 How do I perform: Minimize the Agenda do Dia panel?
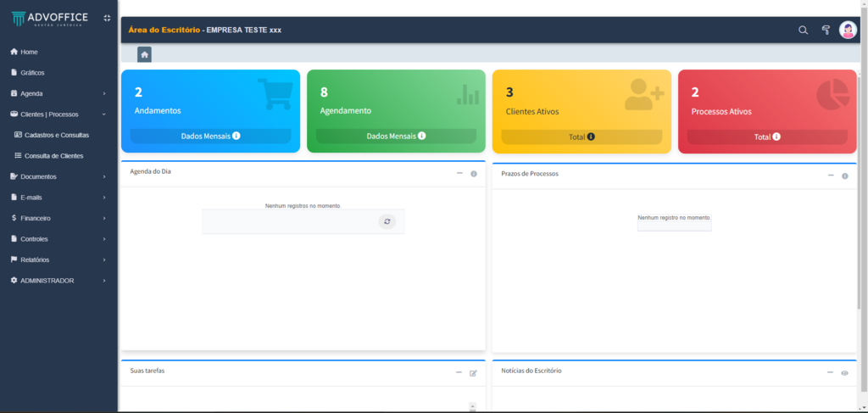click(x=459, y=173)
